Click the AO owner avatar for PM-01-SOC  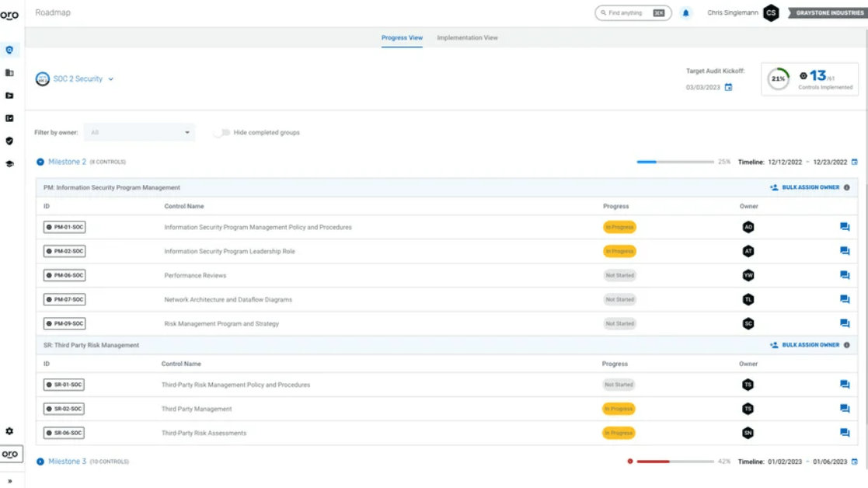(x=748, y=227)
